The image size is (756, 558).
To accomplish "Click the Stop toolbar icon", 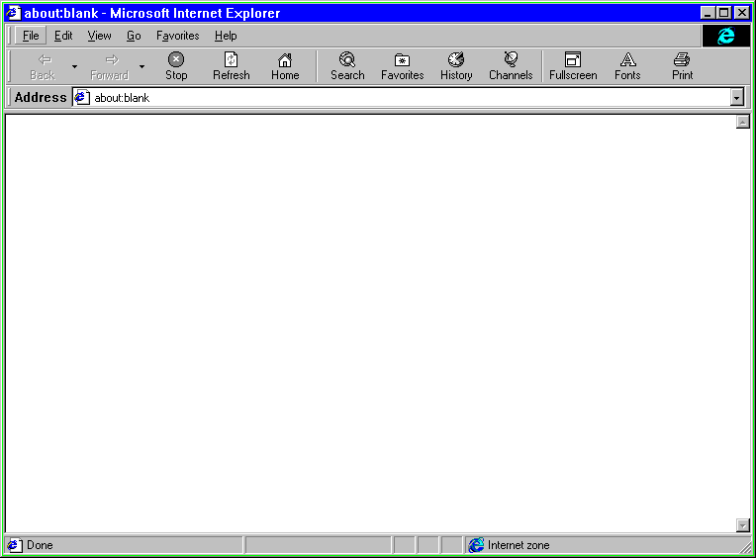I will [x=176, y=66].
